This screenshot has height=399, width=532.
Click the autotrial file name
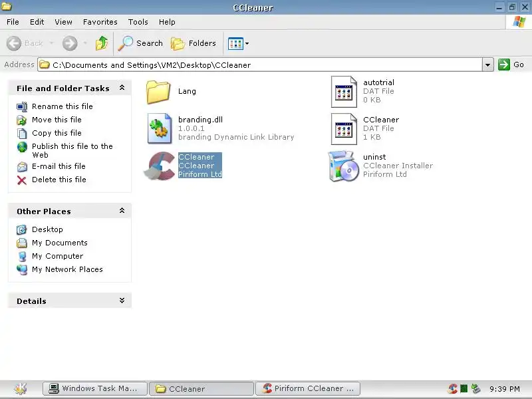coord(378,82)
